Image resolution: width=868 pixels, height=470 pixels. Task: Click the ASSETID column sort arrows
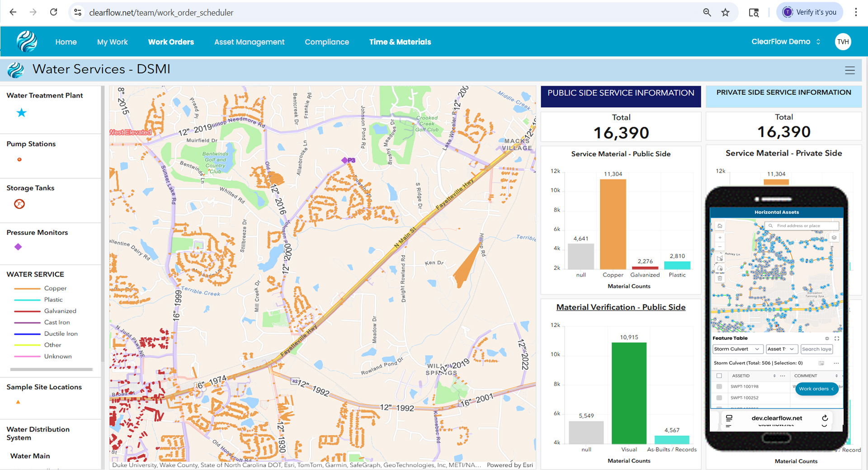click(774, 376)
